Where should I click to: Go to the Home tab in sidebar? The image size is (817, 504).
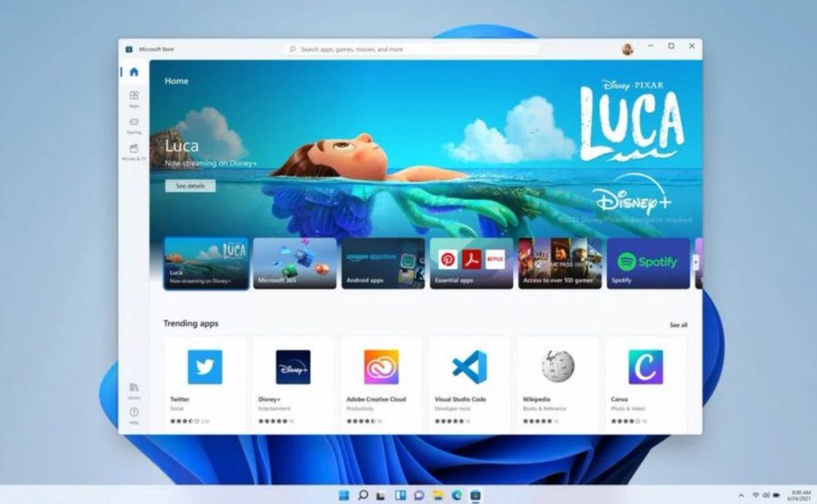(x=134, y=72)
